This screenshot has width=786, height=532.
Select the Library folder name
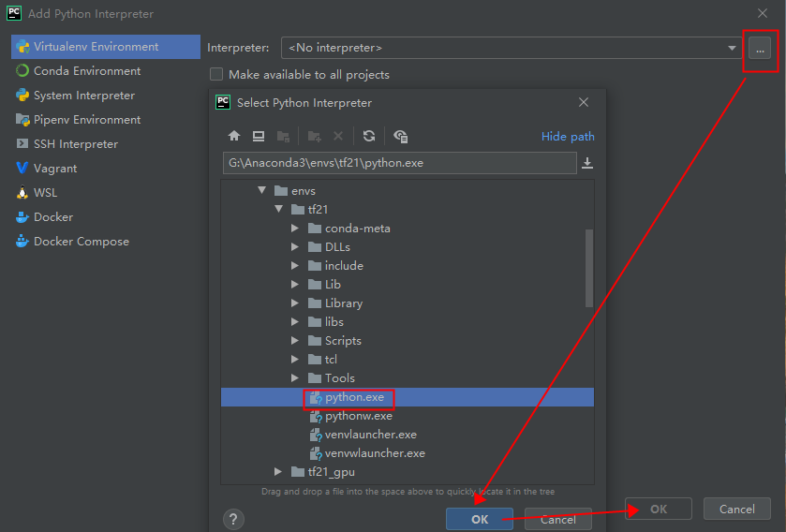(x=344, y=303)
